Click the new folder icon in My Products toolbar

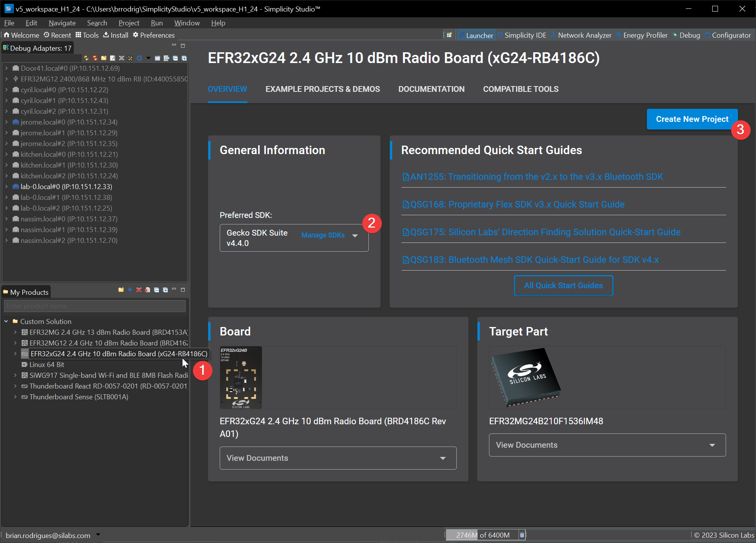click(x=121, y=290)
